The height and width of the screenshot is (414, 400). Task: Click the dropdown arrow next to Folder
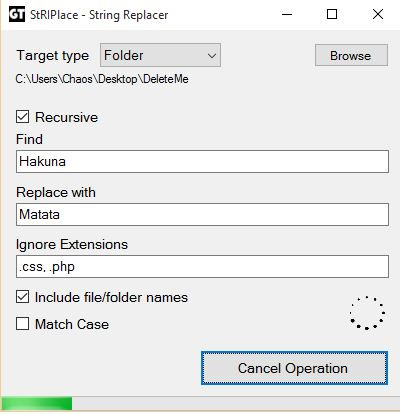[212, 56]
